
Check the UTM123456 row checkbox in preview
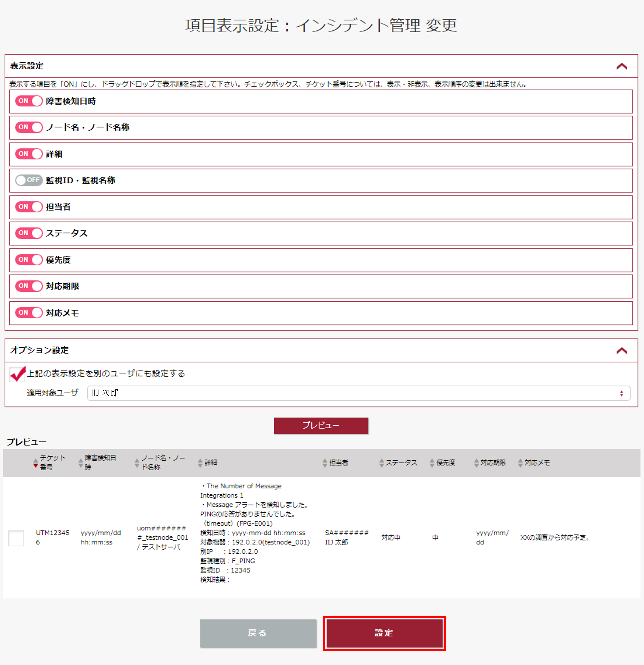pyautogui.click(x=16, y=538)
